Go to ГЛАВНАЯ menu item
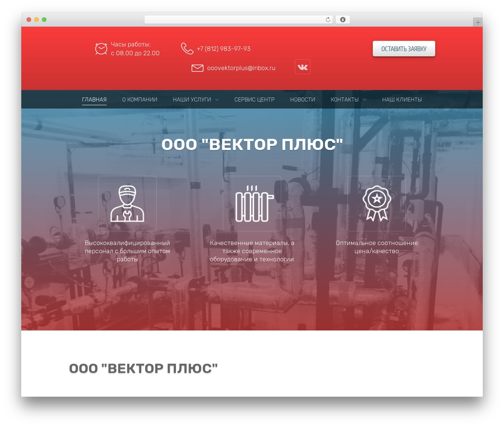 pyautogui.click(x=94, y=100)
